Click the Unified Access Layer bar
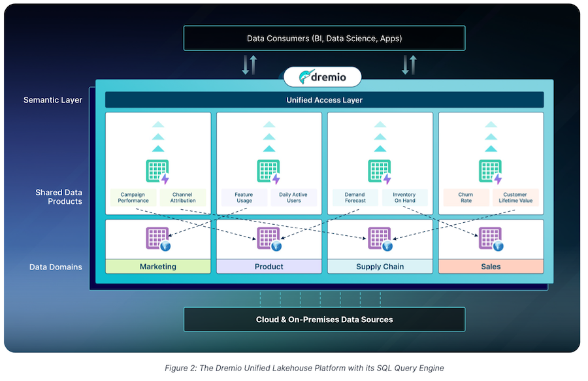 click(324, 100)
